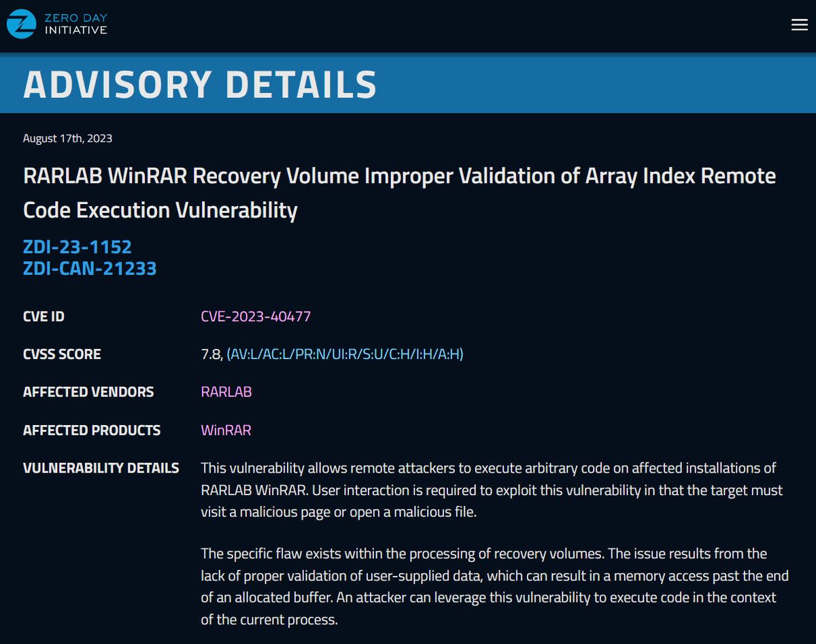Click the ZERO DAY INITIATIVE header text
The height and width of the screenshot is (644, 816).
click(75, 24)
